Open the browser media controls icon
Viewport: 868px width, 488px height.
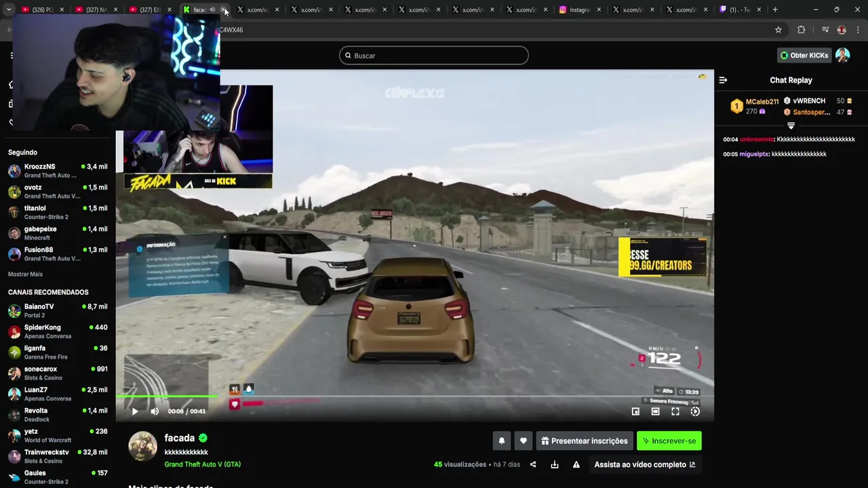825,30
